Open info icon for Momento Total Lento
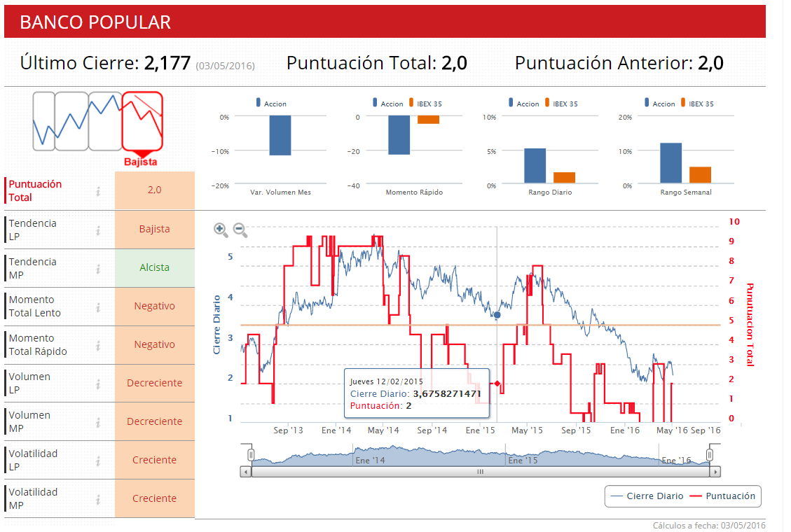Image resolution: width=791 pixels, height=532 pixels. point(98,307)
